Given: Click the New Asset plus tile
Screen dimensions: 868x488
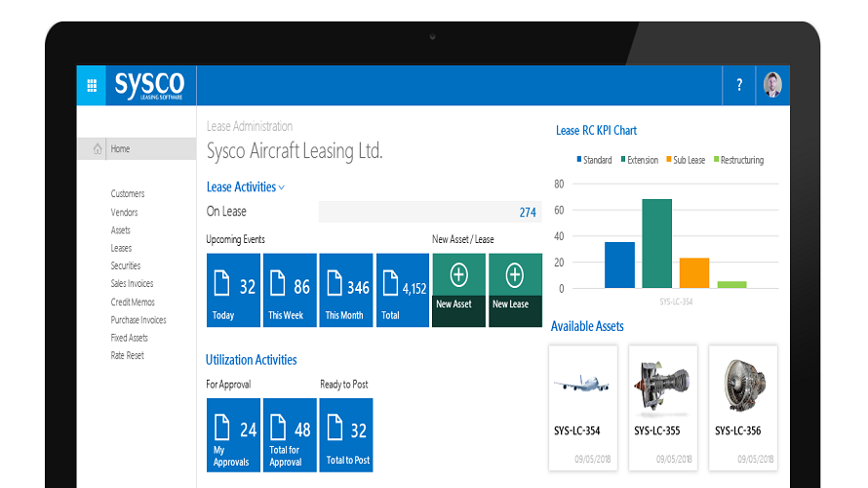Looking at the screenshot, I should coord(459,290).
